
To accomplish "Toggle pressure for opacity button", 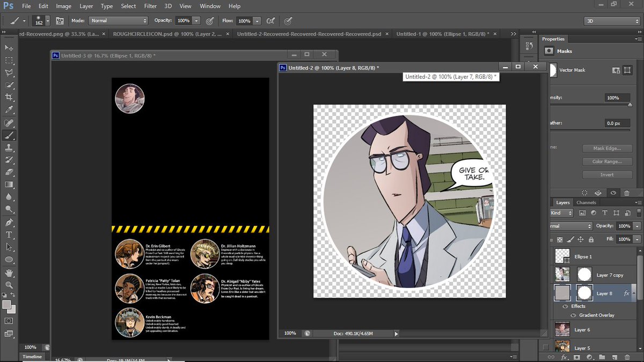I will (210, 20).
